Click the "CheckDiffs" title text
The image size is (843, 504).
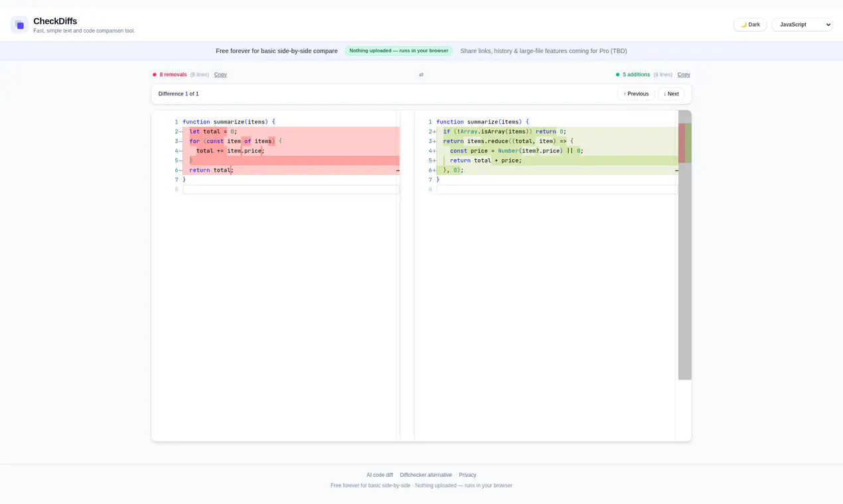pos(55,21)
